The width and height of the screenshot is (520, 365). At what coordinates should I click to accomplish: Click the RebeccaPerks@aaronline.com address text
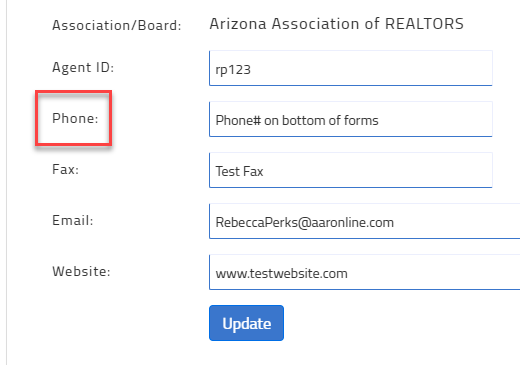305,222
